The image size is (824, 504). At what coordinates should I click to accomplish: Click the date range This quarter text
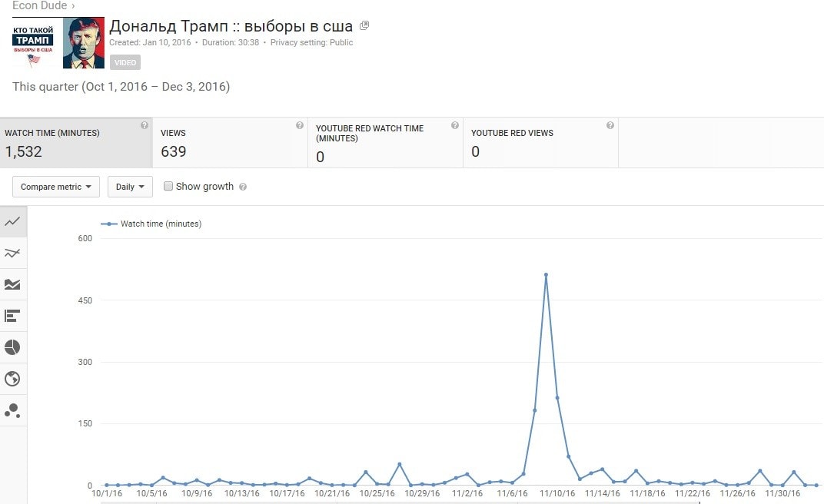121,87
